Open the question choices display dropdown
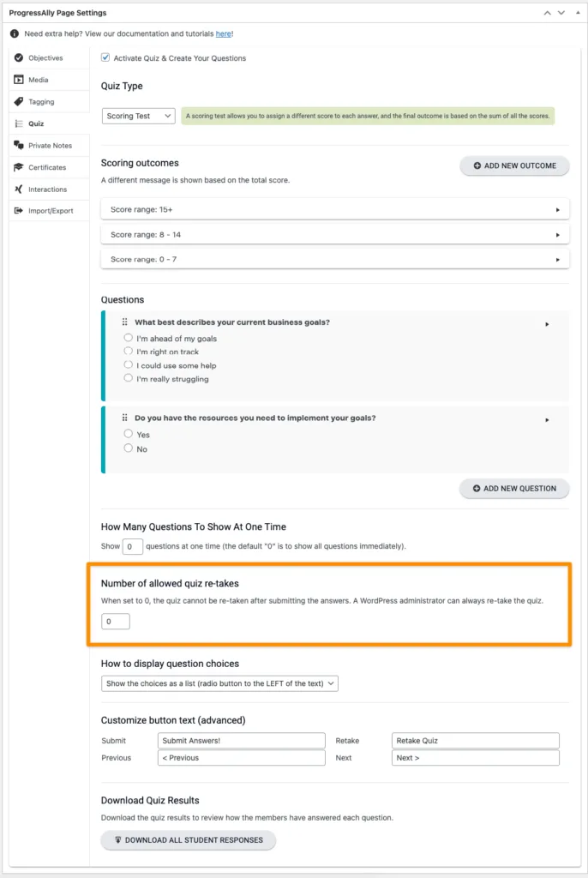The width and height of the screenshot is (588, 878). tap(219, 683)
